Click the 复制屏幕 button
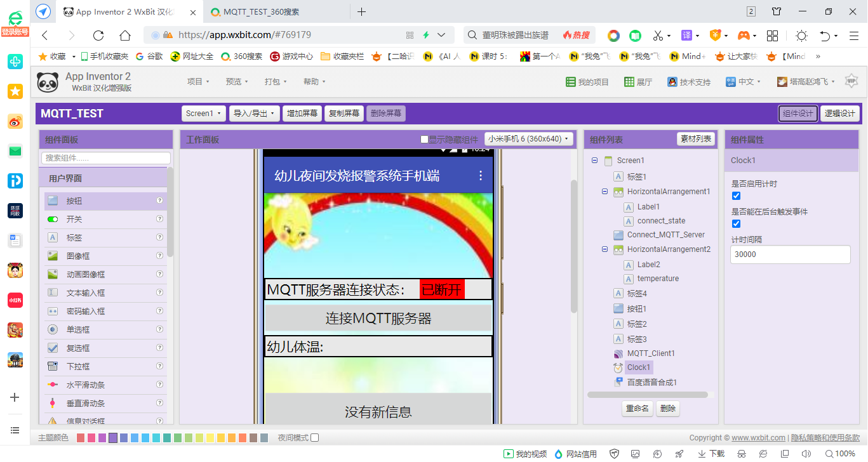 pyautogui.click(x=344, y=114)
